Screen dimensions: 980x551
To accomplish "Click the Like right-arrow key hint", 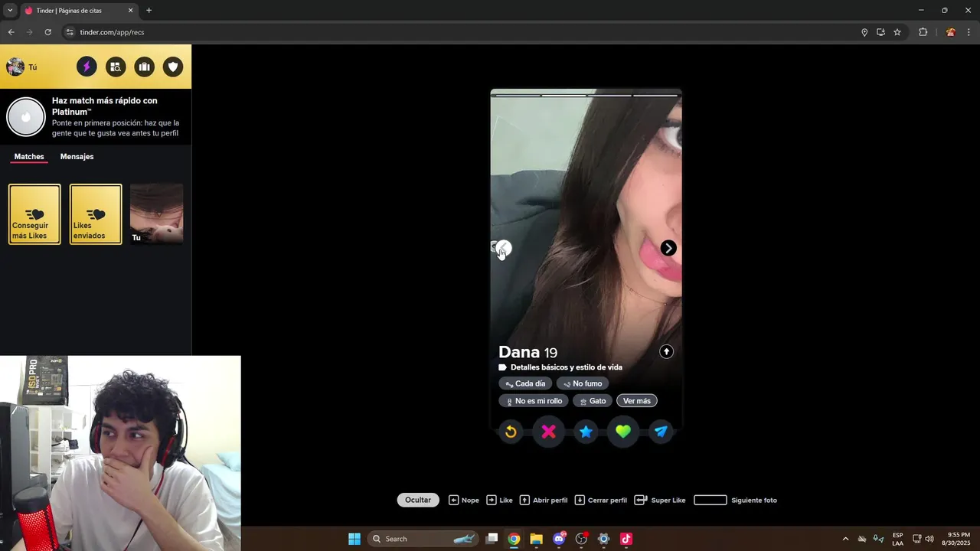I will point(500,500).
